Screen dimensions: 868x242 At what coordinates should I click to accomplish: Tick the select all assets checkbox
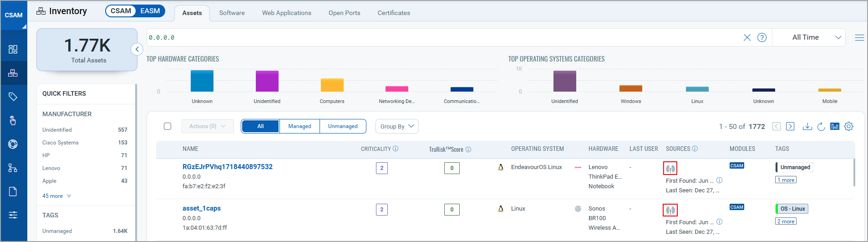point(168,126)
